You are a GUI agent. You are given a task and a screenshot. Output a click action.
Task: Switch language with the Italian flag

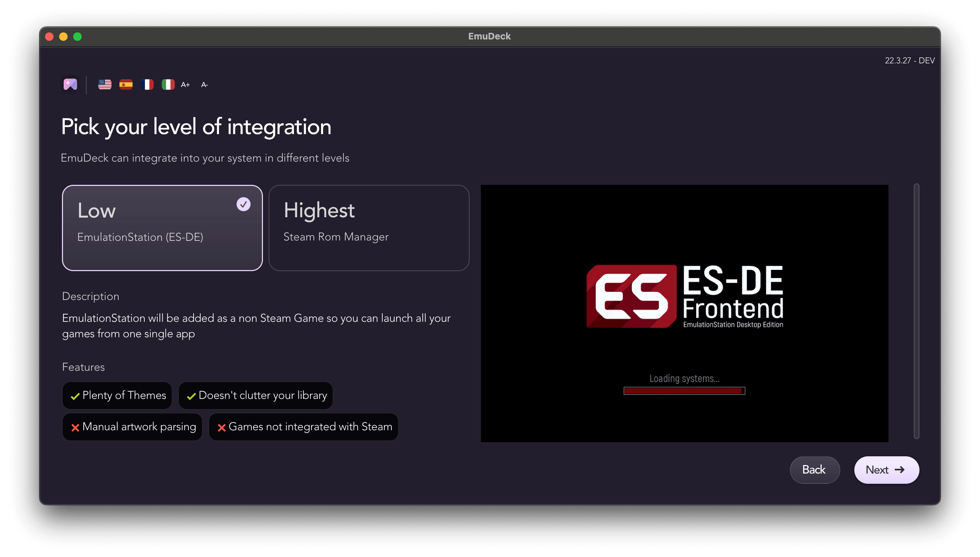click(168, 85)
